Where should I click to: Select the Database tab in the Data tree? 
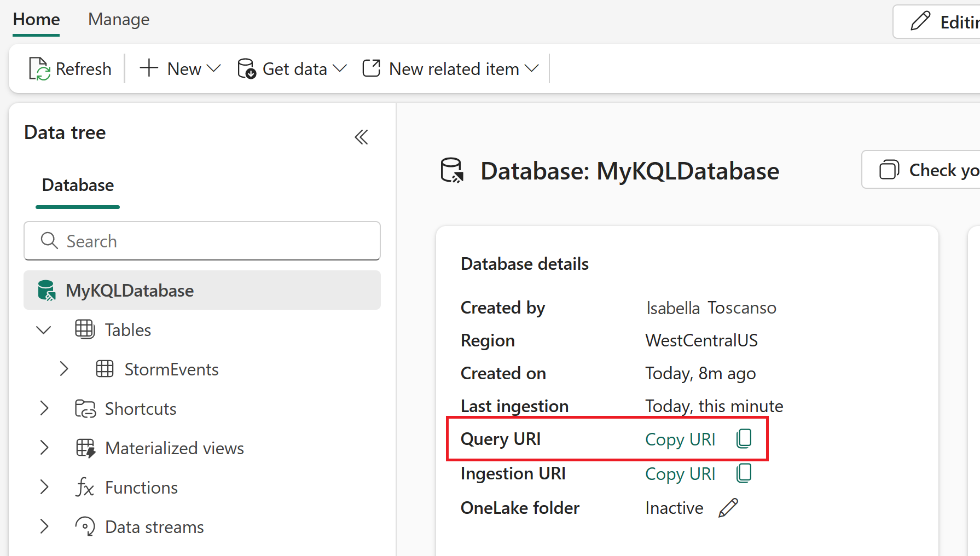point(77,185)
